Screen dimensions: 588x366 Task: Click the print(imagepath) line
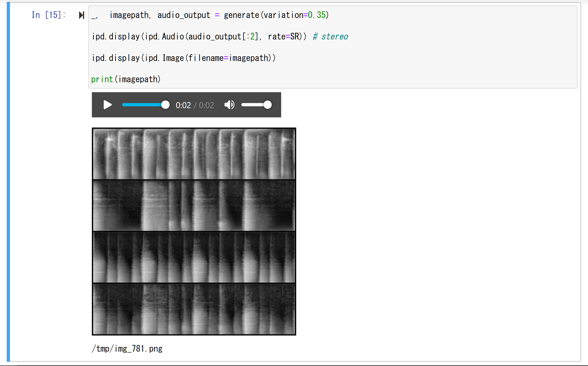tap(126, 79)
